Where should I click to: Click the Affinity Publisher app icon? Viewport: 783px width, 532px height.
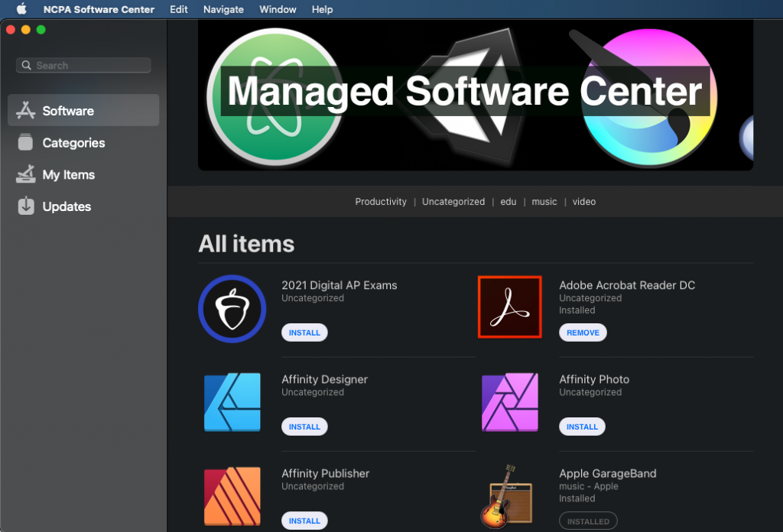[232, 496]
